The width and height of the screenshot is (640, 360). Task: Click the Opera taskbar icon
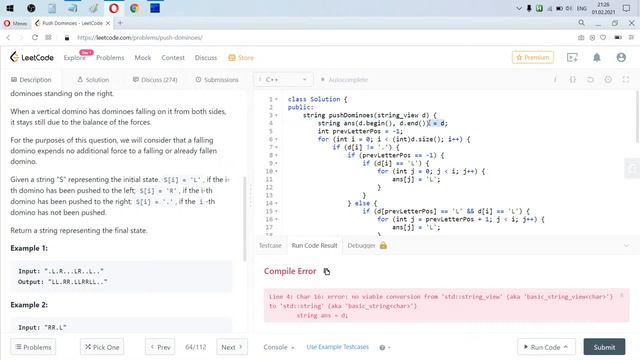point(114,8)
